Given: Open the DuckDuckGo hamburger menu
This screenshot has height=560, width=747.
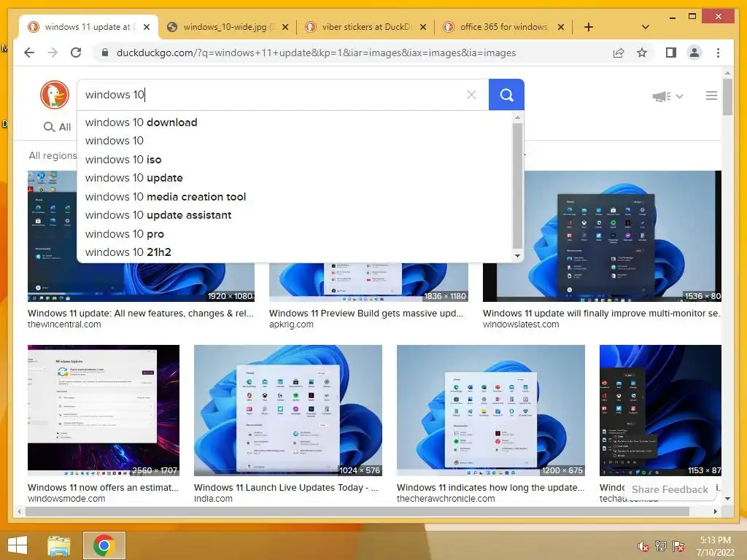Looking at the screenshot, I should click(711, 96).
